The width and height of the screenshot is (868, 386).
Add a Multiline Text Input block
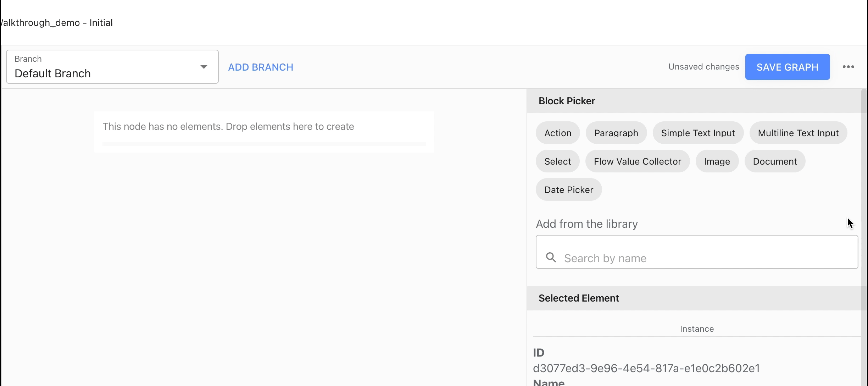coord(798,133)
